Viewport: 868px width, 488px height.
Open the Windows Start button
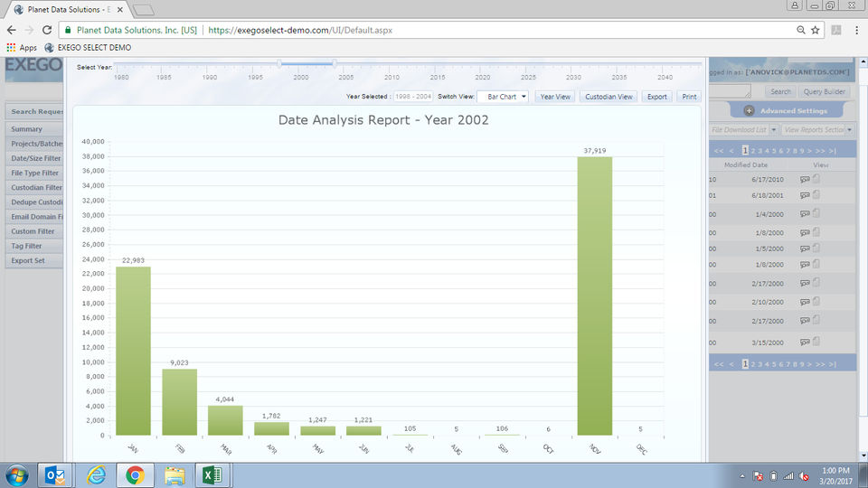pyautogui.click(x=17, y=475)
